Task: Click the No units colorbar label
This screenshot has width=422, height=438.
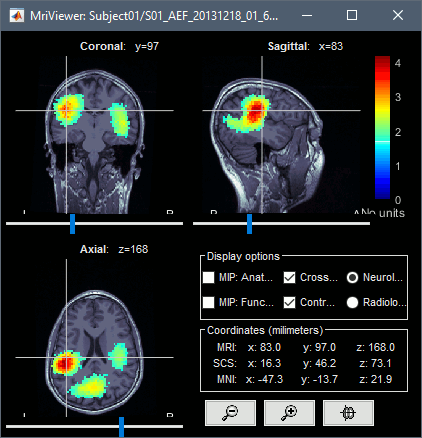Action: click(x=383, y=213)
